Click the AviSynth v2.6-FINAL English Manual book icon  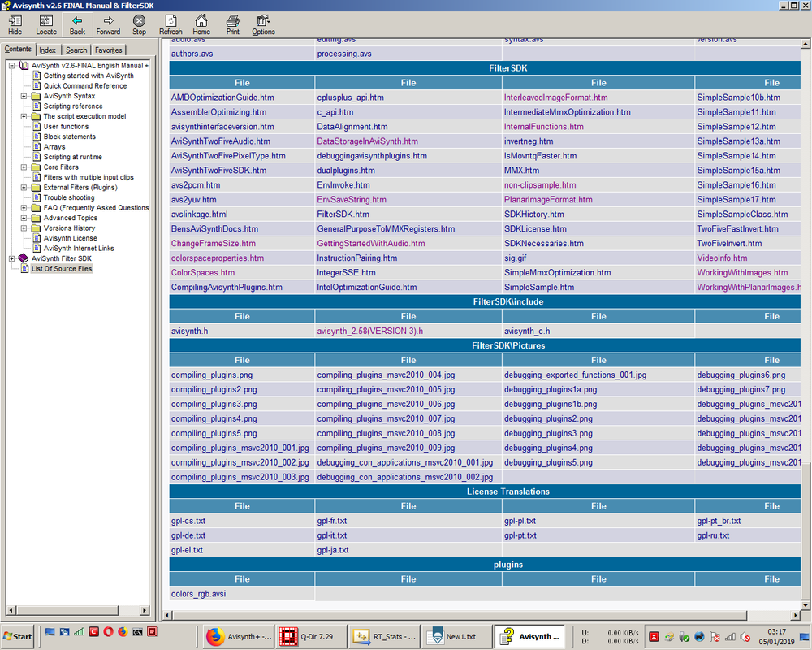click(x=24, y=65)
